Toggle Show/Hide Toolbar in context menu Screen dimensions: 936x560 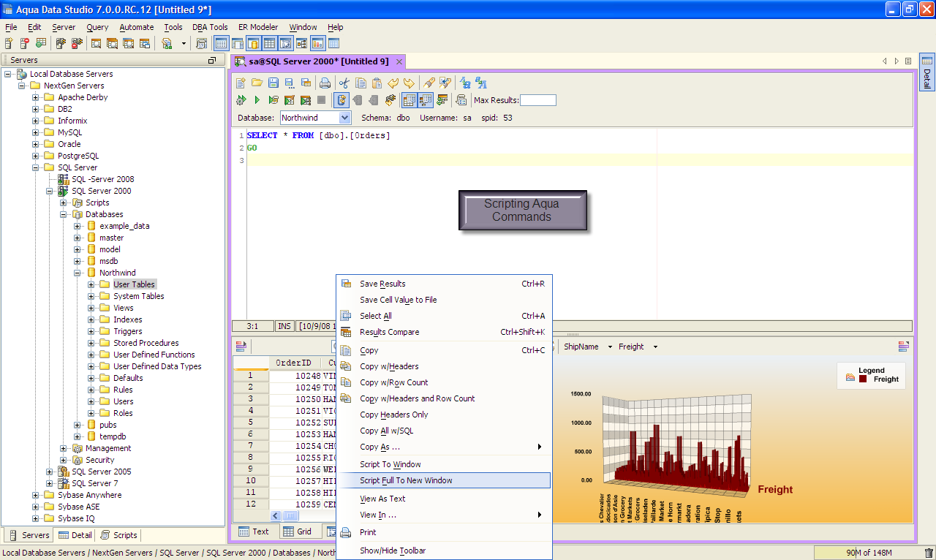point(393,550)
